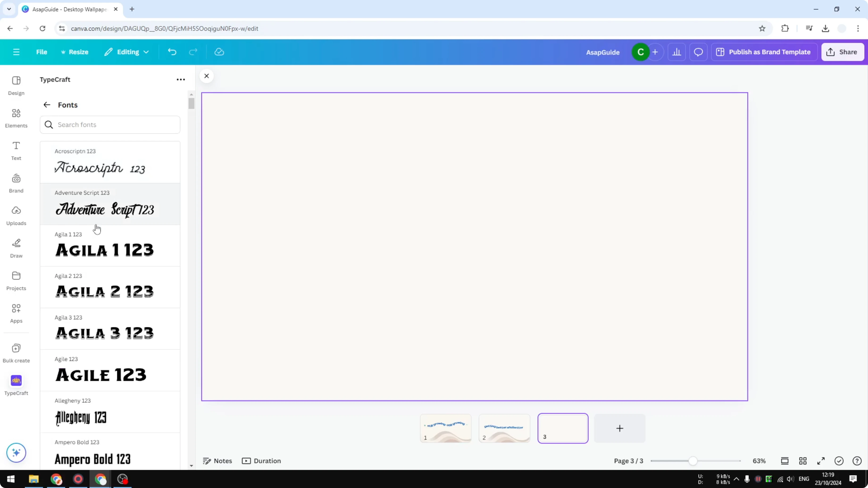Collapse Fonts list using the back arrow
This screenshot has width=868, height=488.
tap(46, 105)
